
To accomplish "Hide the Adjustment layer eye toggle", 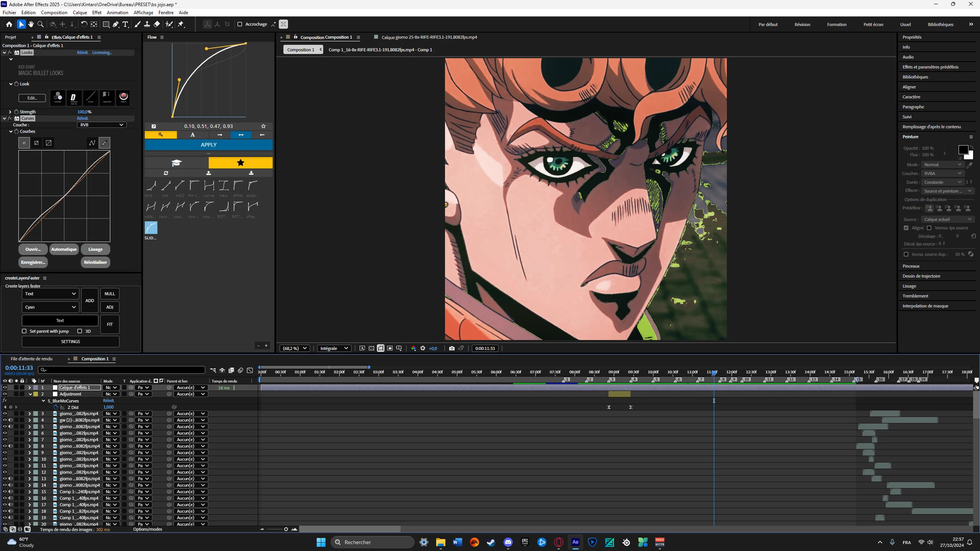I will (x=5, y=394).
